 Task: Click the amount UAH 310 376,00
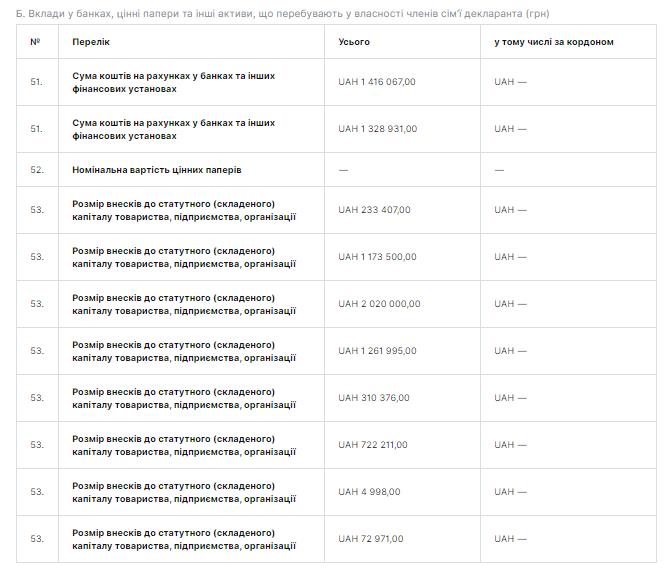point(374,398)
